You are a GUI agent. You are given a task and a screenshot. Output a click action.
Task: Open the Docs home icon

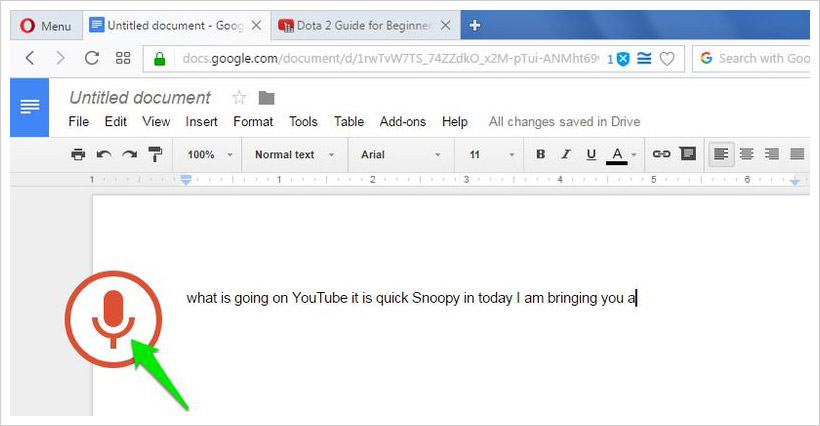[x=30, y=107]
